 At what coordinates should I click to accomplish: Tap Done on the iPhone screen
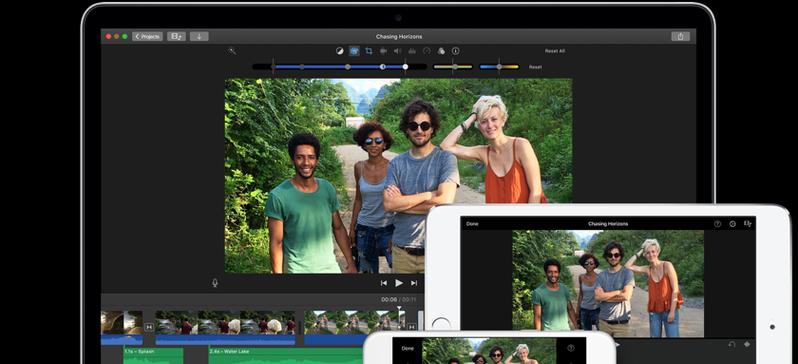408,349
